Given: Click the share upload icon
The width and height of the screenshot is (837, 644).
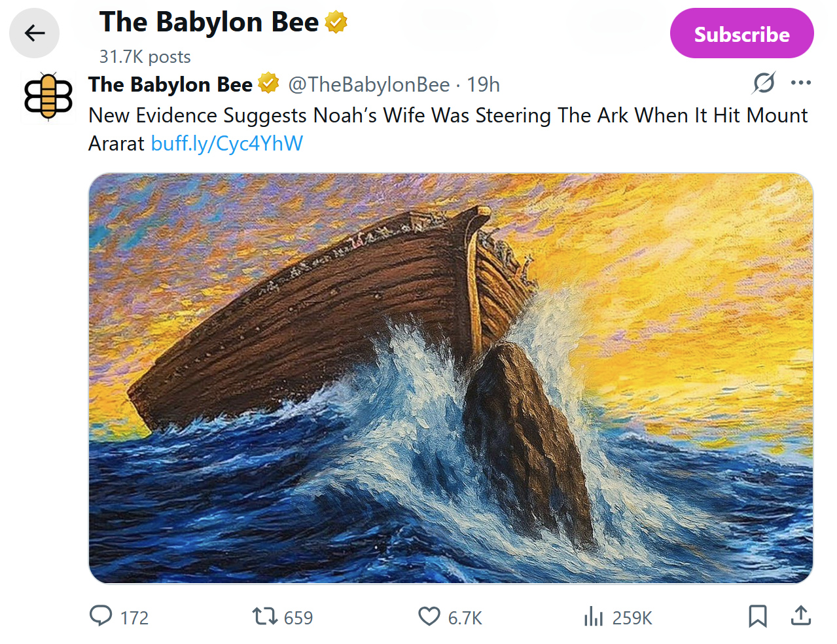Looking at the screenshot, I should (x=800, y=617).
